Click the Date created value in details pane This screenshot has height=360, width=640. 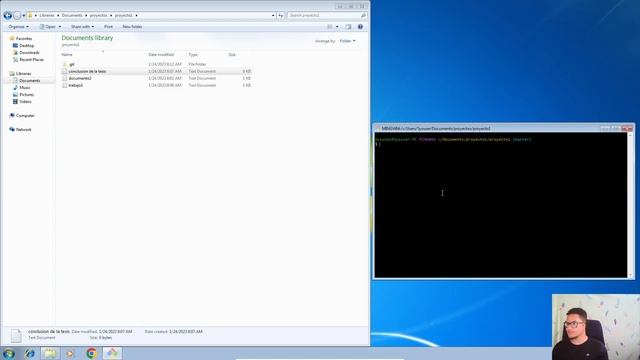pyautogui.click(x=186, y=331)
